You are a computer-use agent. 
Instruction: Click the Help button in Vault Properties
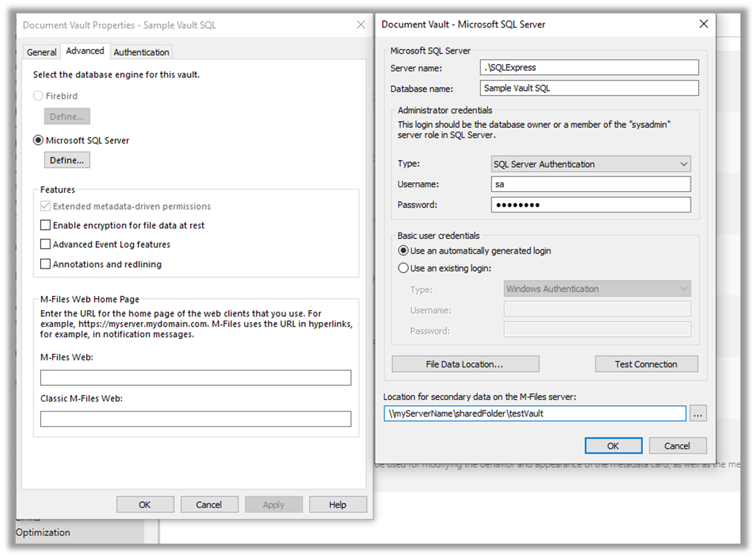(337, 504)
